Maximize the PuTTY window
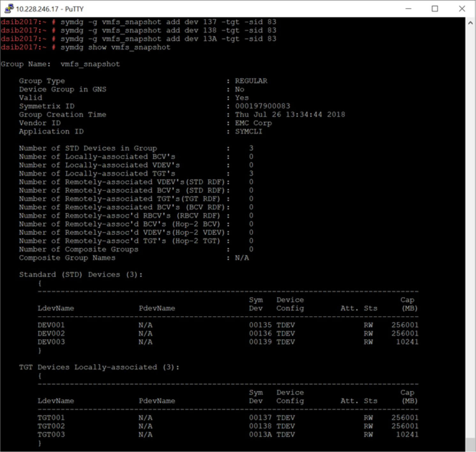Screen dimensions: 476x452 click(434, 9)
